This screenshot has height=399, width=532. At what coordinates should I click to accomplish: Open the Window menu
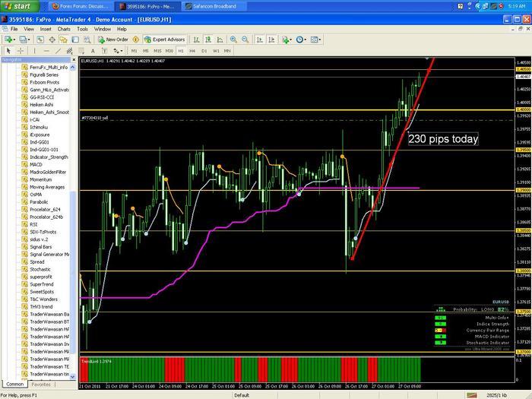(103, 29)
